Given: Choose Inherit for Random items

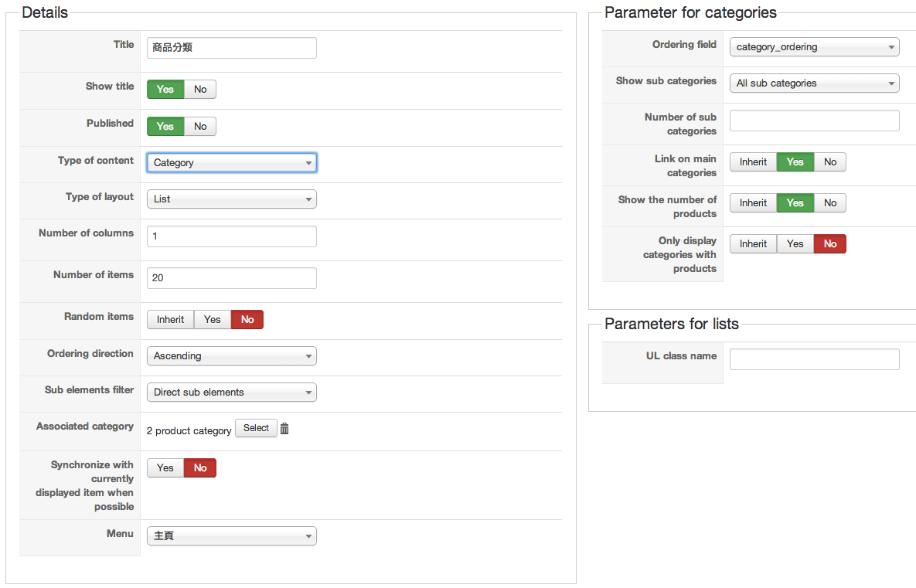Looking at the screenshot, I should [x=170, y=320].
